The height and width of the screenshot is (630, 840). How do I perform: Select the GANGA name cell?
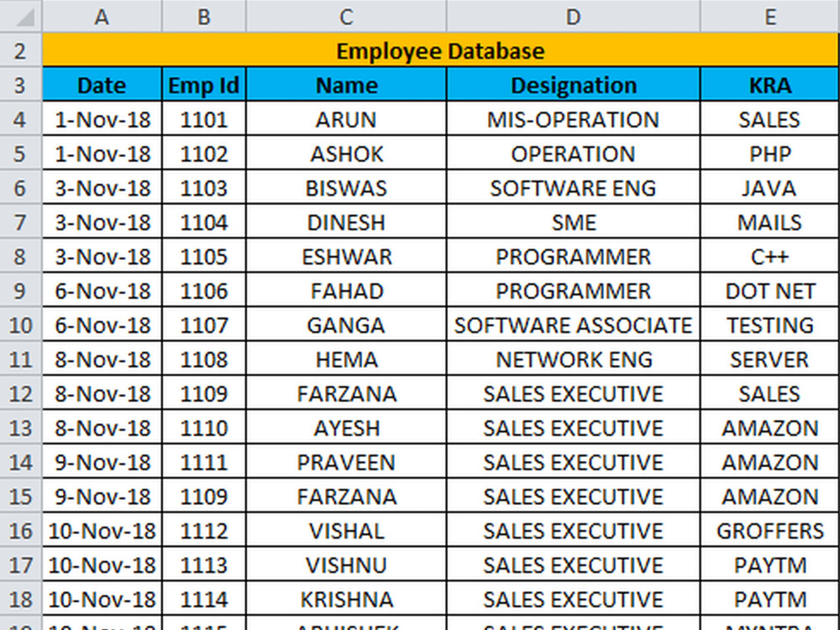pos(346,324)
